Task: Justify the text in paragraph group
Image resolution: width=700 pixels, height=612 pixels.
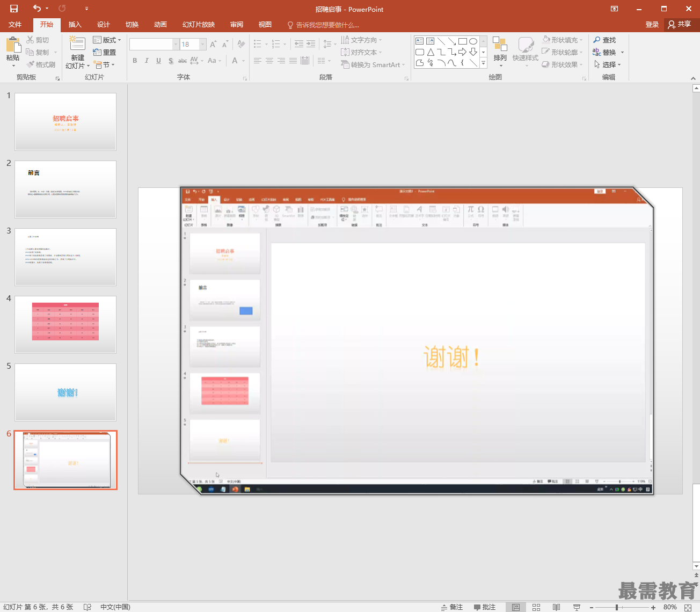Action: pyautogui.click(x=293, y=61)
